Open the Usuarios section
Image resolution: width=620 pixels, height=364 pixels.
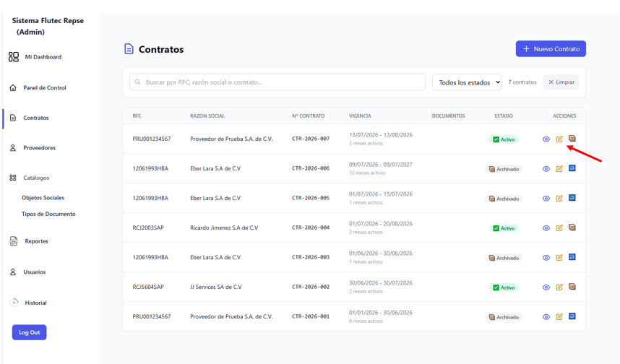point(27,272)
